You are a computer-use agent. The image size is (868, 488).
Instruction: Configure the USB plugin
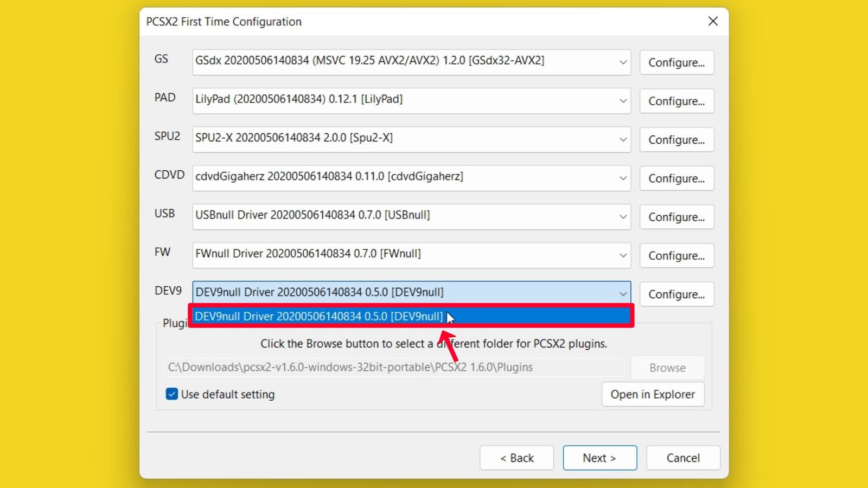tap(676, 217)
